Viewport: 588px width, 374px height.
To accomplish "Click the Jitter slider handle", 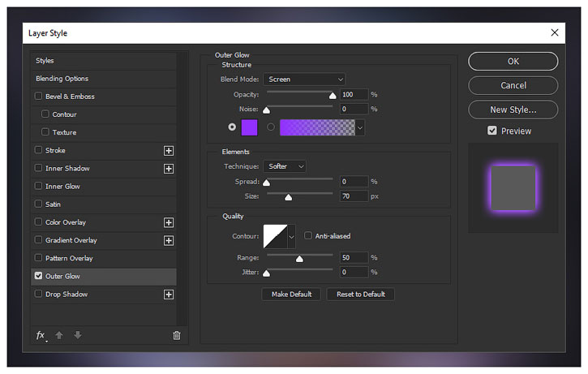I will (266, 273).
